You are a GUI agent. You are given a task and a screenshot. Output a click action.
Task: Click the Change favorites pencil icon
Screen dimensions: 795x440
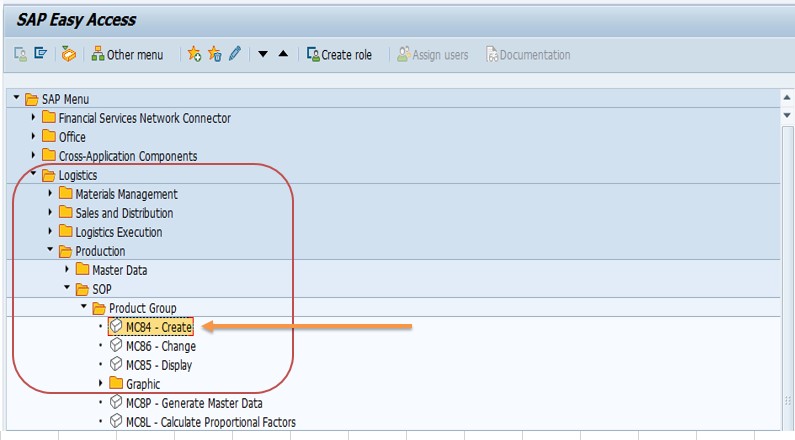235,53
